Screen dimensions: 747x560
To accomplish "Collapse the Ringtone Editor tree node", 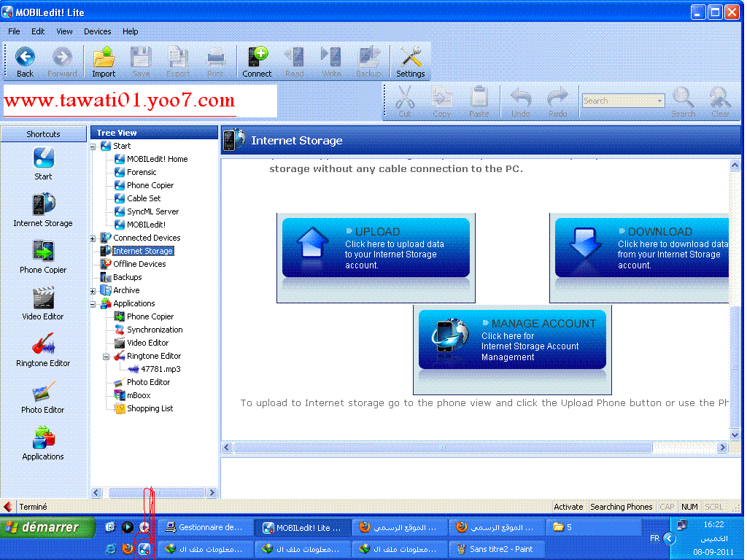I will click(107, 357).
